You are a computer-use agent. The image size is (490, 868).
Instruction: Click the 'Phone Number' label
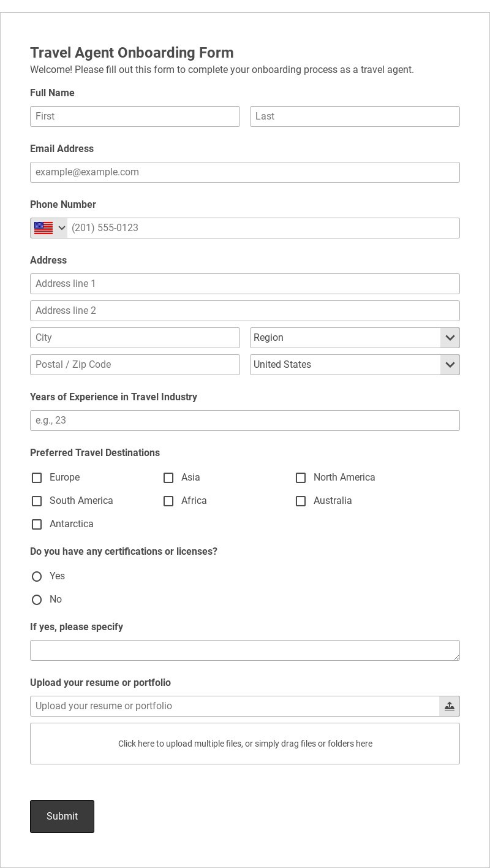(x=63, y=205)
